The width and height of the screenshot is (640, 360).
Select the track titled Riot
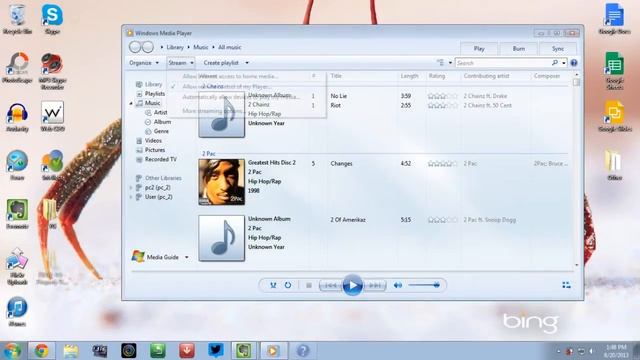(x=336, y=105)
